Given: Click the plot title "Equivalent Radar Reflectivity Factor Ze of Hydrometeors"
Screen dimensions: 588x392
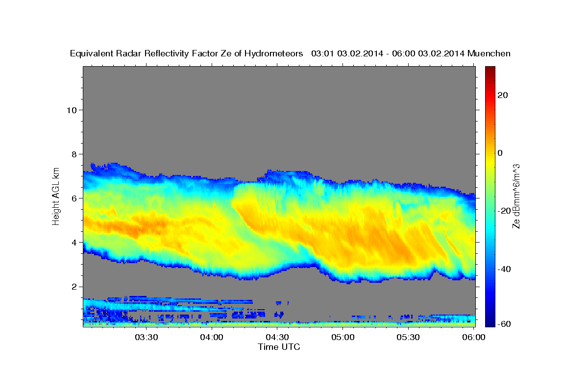Looking at the screenshot, I should [186, 54].
